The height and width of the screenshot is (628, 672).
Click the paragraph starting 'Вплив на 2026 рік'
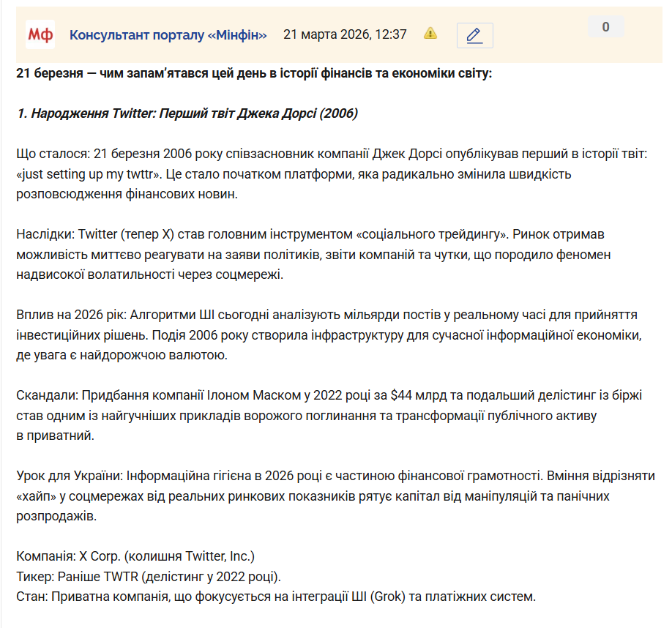[x=329, y=335]
